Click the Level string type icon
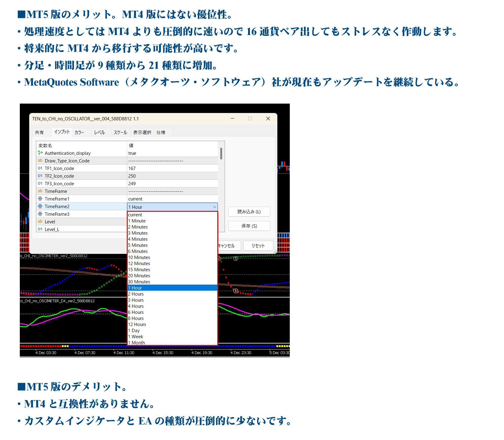Viewport: 504px width, 440px height. point(40,222)
